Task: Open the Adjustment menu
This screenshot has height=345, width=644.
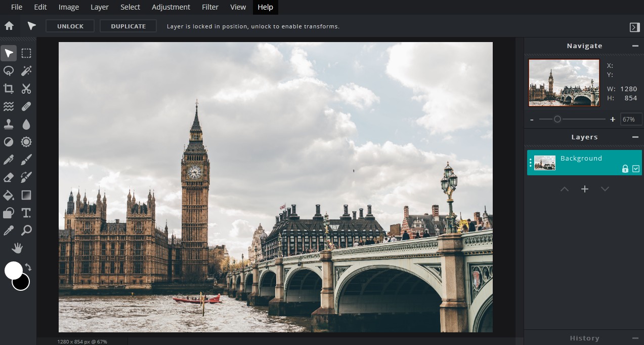Action: click(171, 7)
